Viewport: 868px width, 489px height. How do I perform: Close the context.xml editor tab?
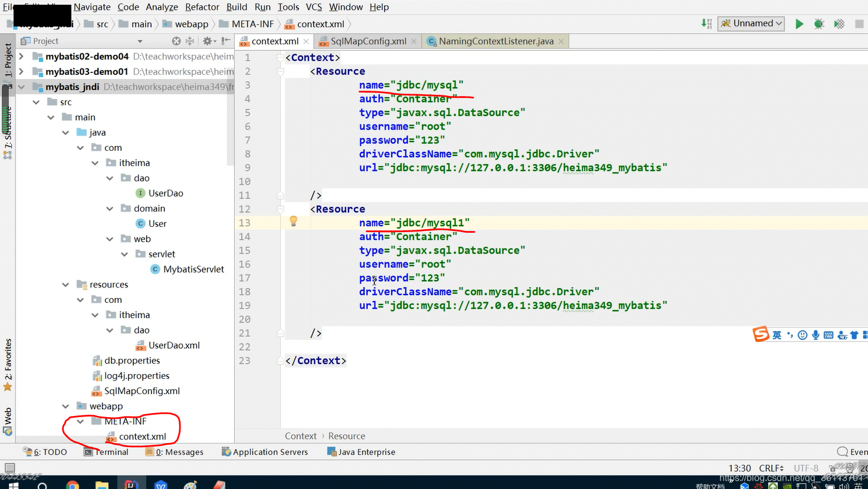pyautogui.click(x=306, y=41)
